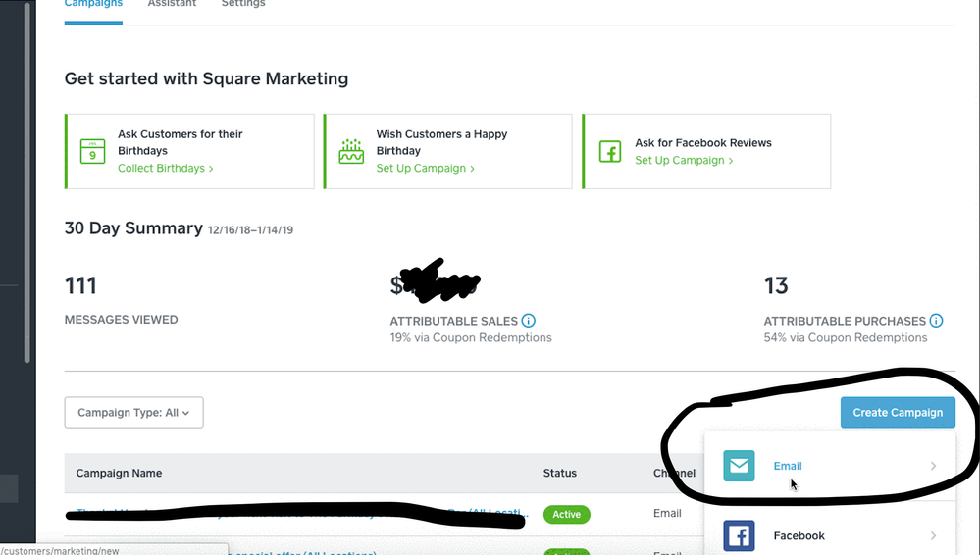Click the Email envelope icon

pos(739,466)
